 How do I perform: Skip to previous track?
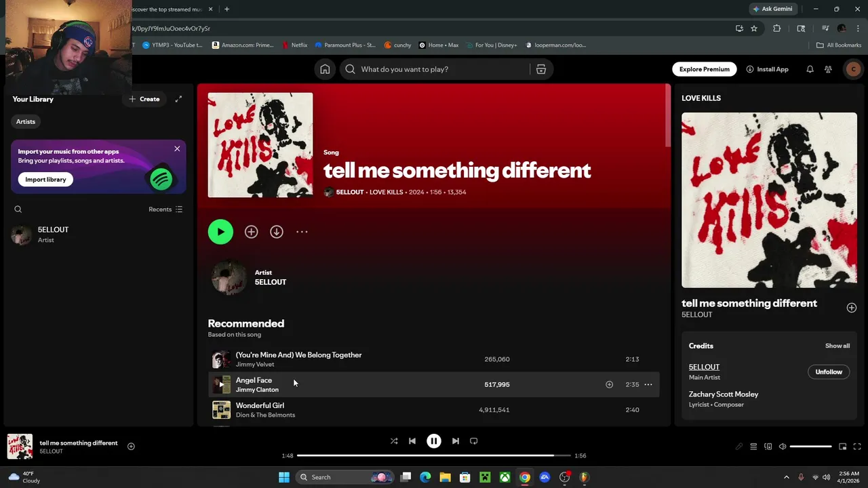click(412, 441)
